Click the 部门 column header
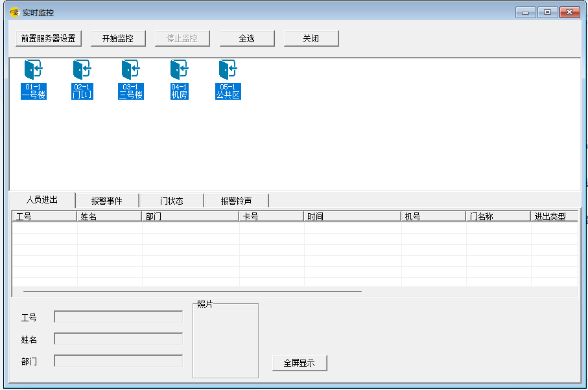Screen dimensions: 588x390 point(190,216)
